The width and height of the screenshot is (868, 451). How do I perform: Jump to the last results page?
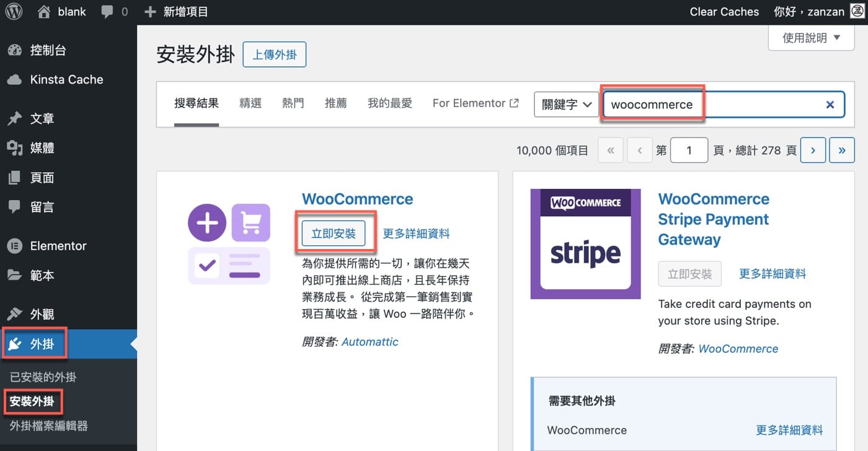(x=842, y=150)
